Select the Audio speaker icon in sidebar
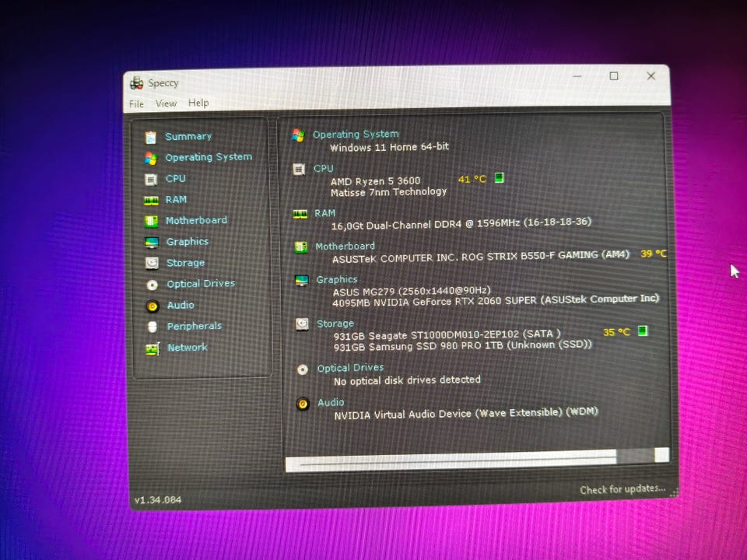Image resolution: width=747 pixels, height=560 pixels. tap(153, 306)
